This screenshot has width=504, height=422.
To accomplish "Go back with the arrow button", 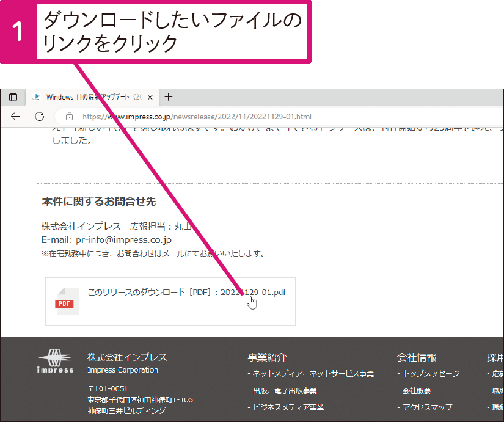I will pyautogui.click(x=15, y=117).
